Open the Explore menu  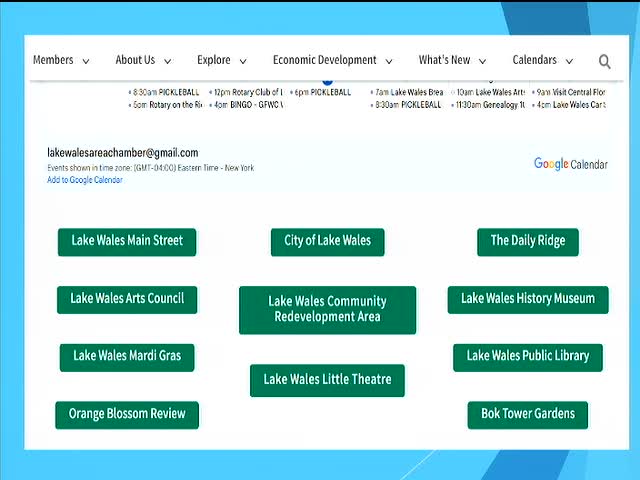point(213,60)
